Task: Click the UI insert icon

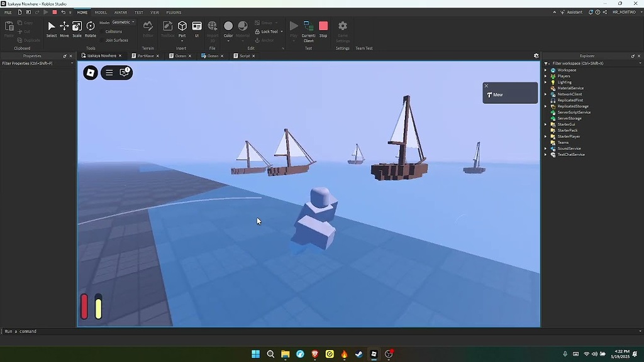Action: point(197,27)
